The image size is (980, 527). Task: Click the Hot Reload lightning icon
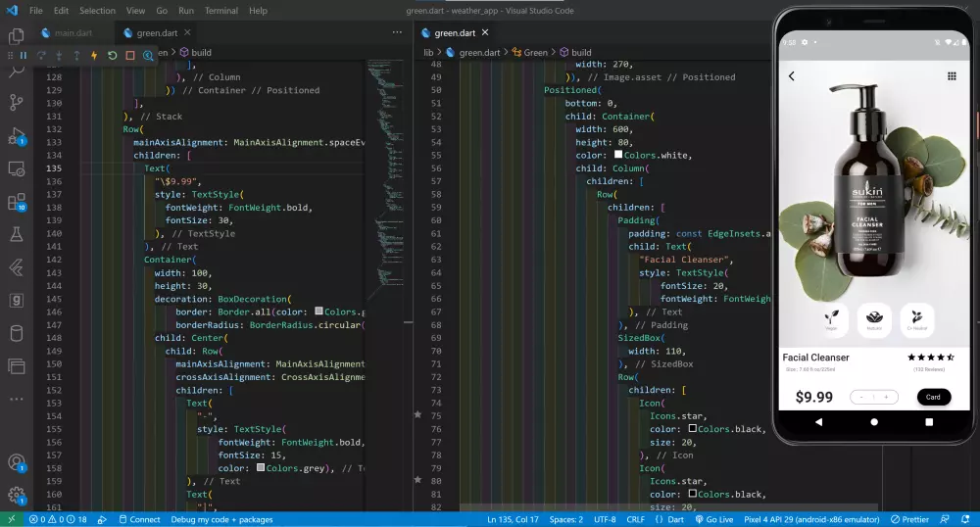[x=94, y=56]
